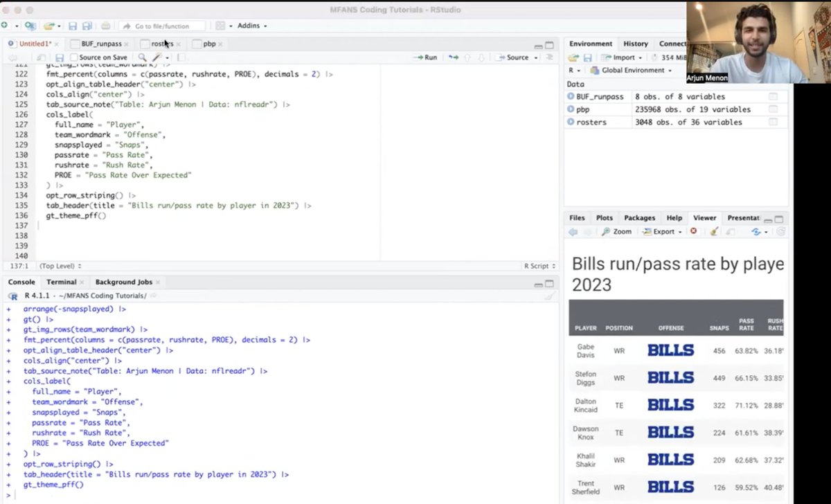Viewport: 831px width, 504px height.
Task: Open the Export dropdown in Viewer
Action: pyautogui.click(x=659, y=231)
